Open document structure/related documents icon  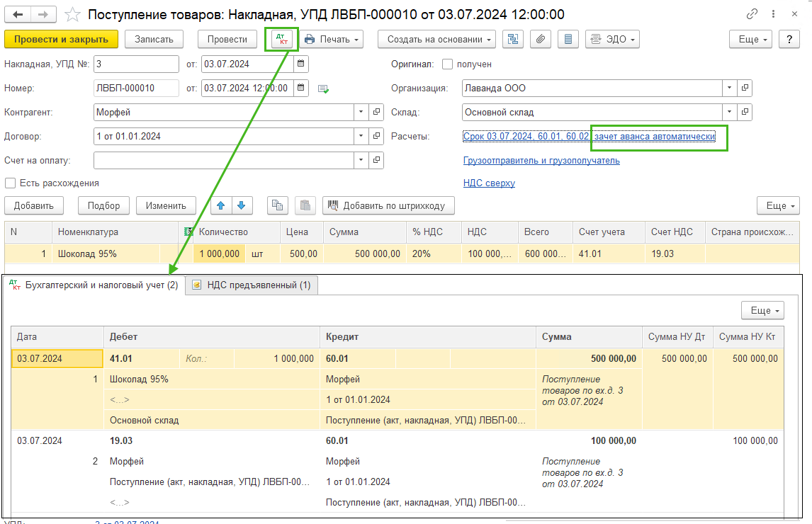(513, 40)
